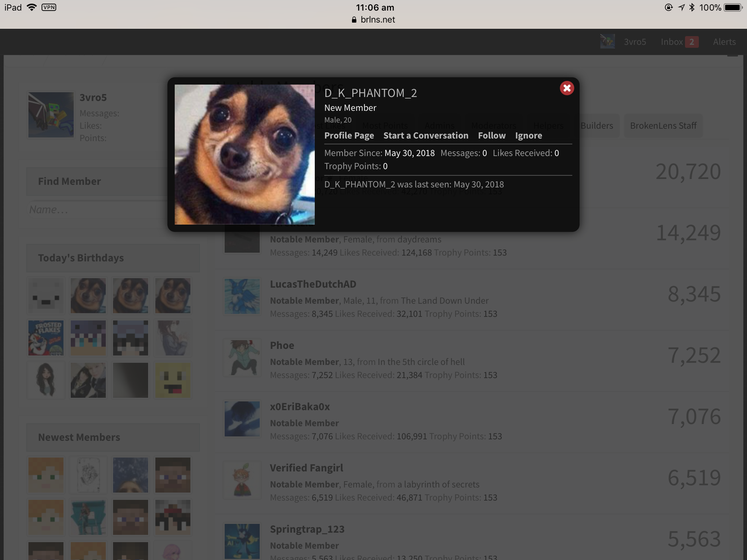
Task: Open D_K_PHANTOM_2 Profile Page link
Action: pyautogui.click(x=349, y=136)
